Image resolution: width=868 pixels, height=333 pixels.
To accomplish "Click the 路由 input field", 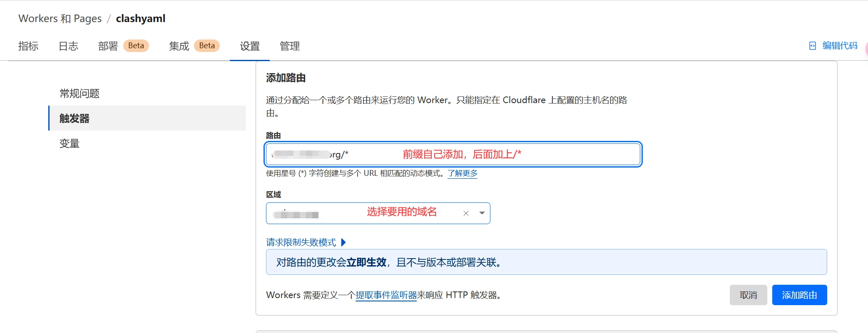I will tap(453, 154).
